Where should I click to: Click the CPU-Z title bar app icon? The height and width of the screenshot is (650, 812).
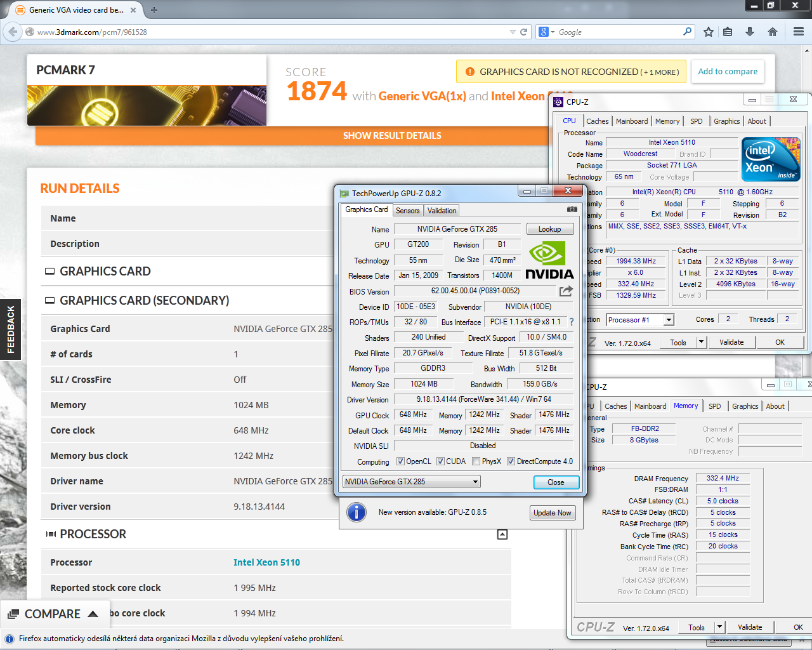click(559, 102)
